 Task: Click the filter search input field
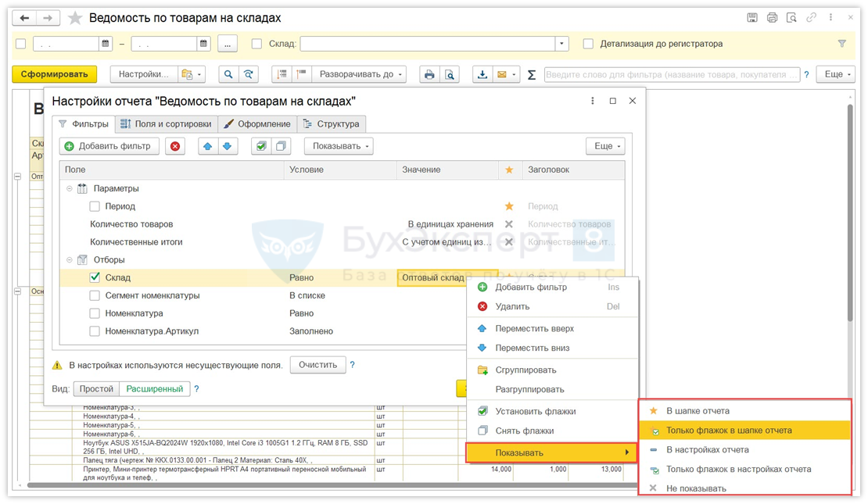click(x=671, y=74)
